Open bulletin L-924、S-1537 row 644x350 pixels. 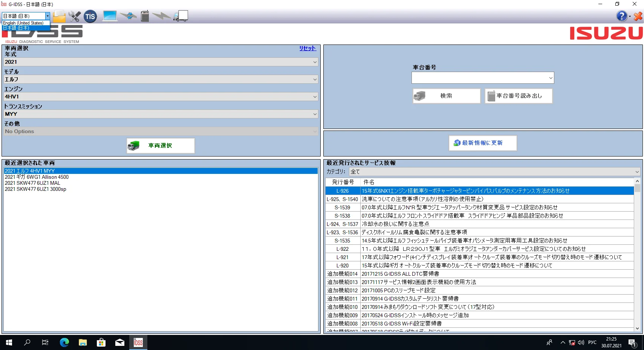pos(480,224)
